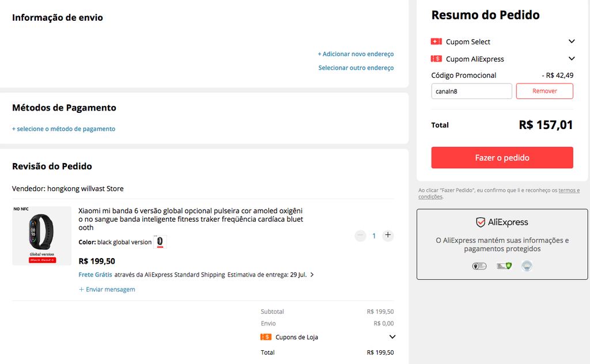Select the black global version color swatch
Image resolution: width=590 pixels, height=364 pixels.
click(160, 242)
